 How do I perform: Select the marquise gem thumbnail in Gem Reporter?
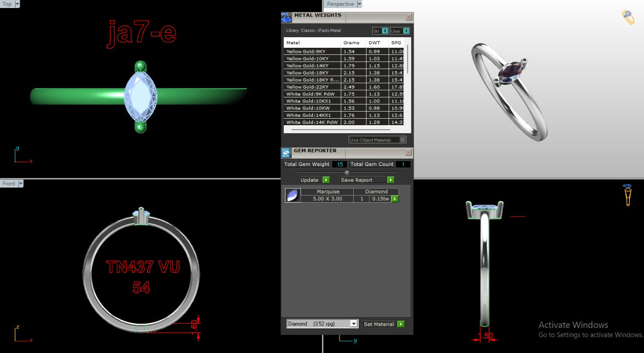click(293, 195)
